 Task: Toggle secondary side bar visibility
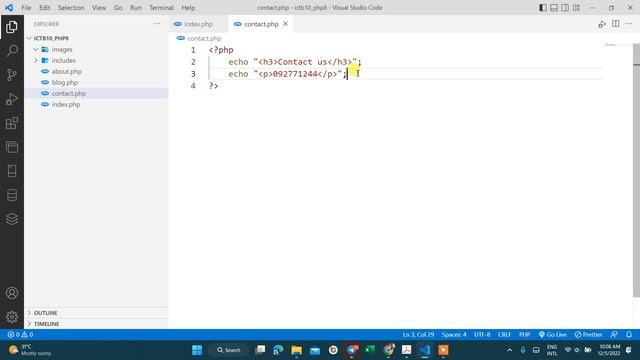pos(565,7)
